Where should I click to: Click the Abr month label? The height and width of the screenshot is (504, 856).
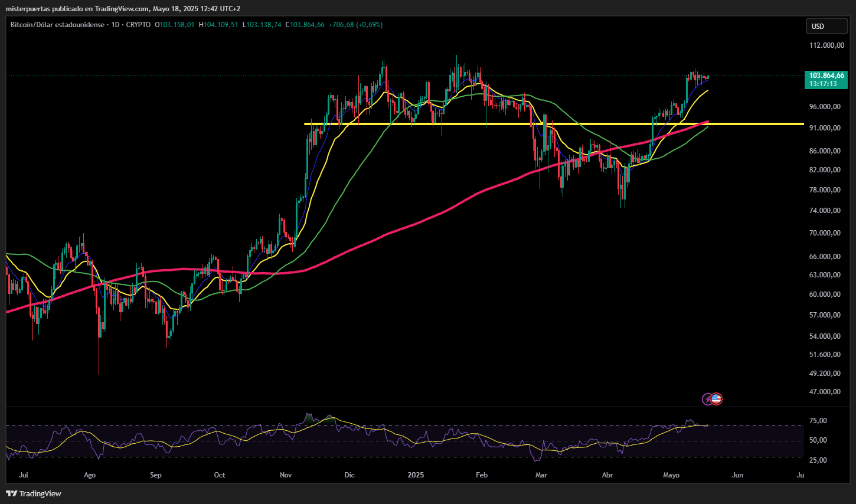pos(607,475)
